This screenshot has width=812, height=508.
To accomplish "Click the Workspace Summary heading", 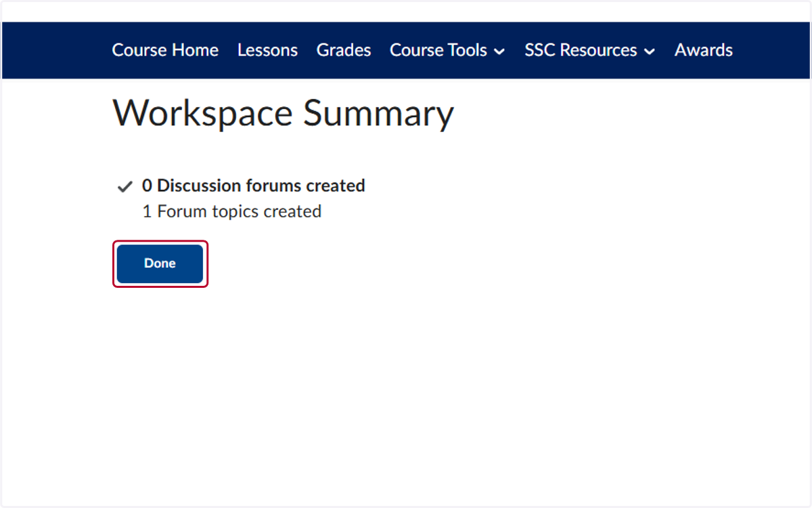I will coord(283,113).
